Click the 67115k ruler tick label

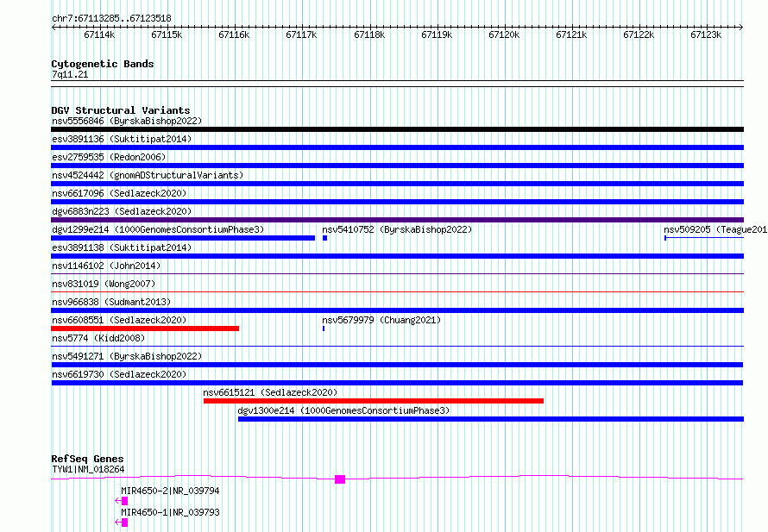click(x=167, y=34)
